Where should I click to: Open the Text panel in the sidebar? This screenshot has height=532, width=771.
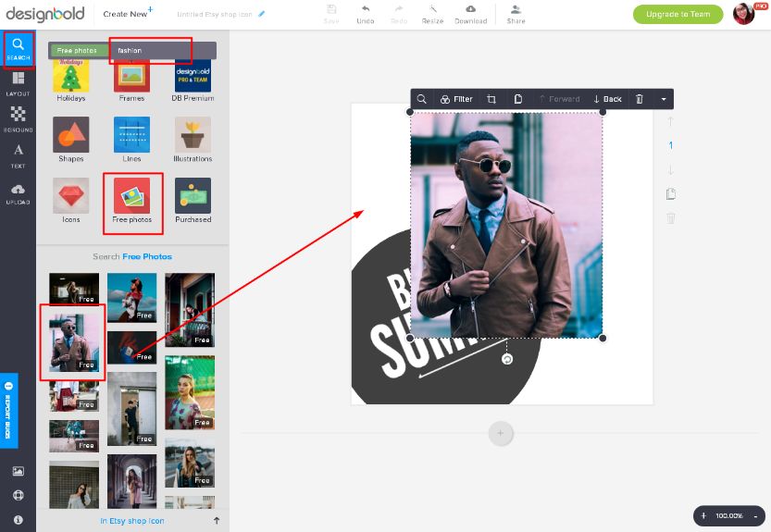(x=19, y=155)
